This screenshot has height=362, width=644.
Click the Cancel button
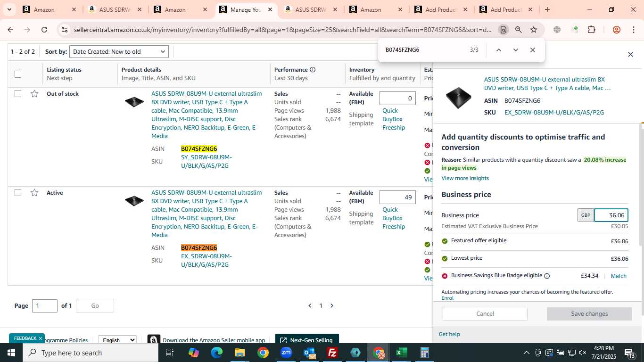coord(485,314)
